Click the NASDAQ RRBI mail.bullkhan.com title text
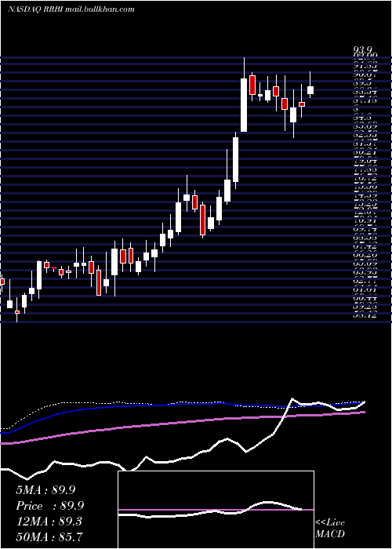This screenshot has height=549, width=392. click(x=71, y=9)
